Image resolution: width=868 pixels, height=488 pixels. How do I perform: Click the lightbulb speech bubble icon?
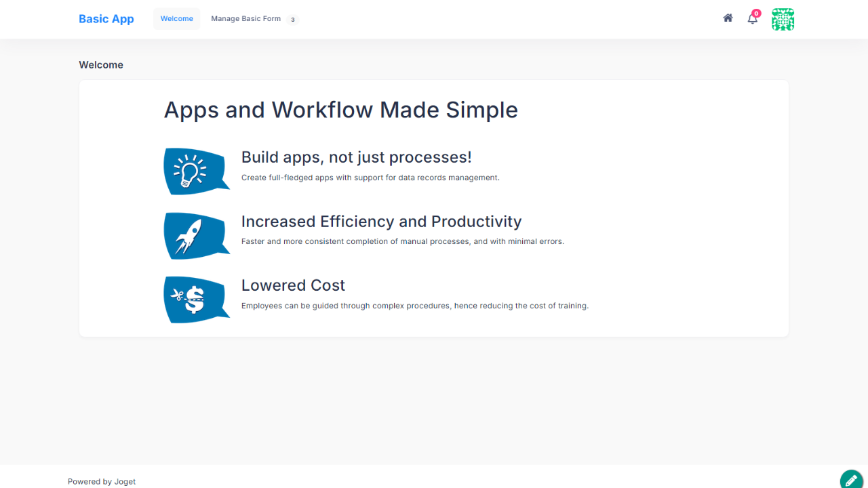coord(195,171)
